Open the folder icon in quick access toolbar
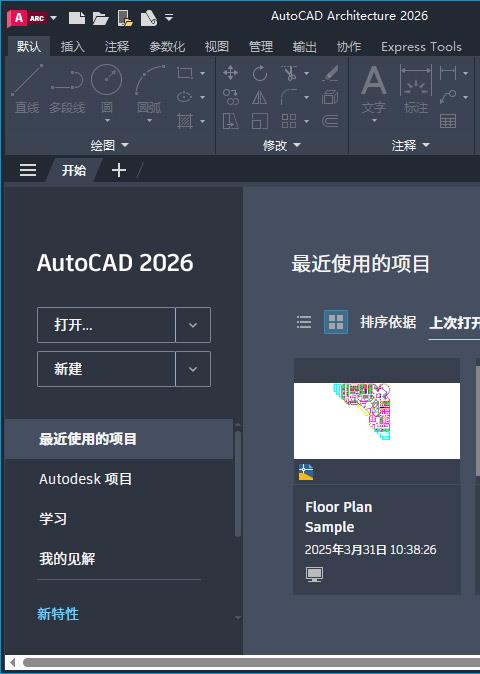 (x=101, y=18)
